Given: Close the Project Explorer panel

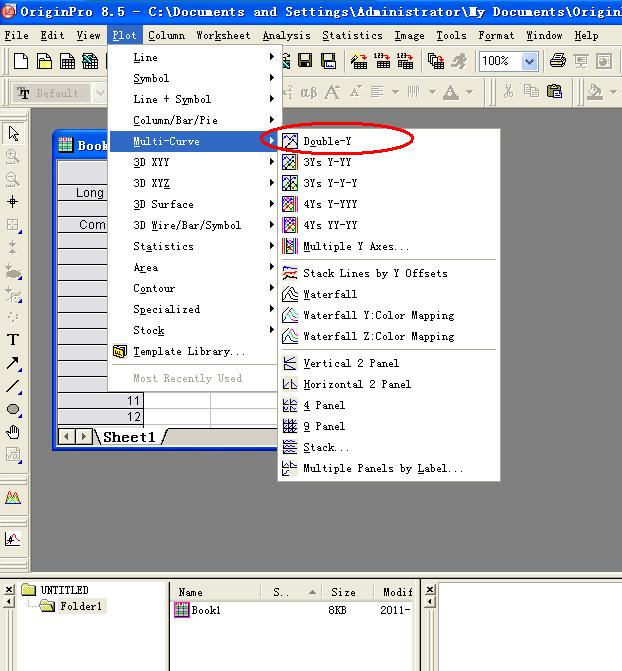Looking at the screenshot, I should point(9,590).
